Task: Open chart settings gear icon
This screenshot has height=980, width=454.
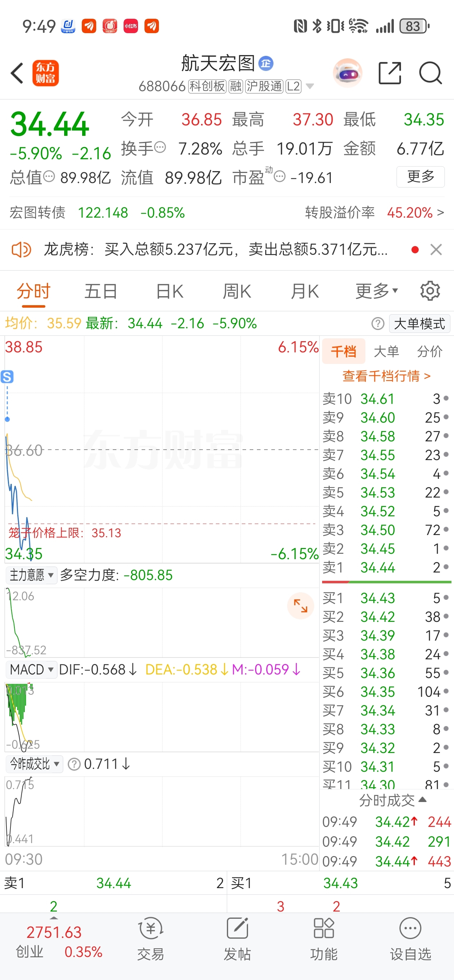Action: (x=430, y=291)
